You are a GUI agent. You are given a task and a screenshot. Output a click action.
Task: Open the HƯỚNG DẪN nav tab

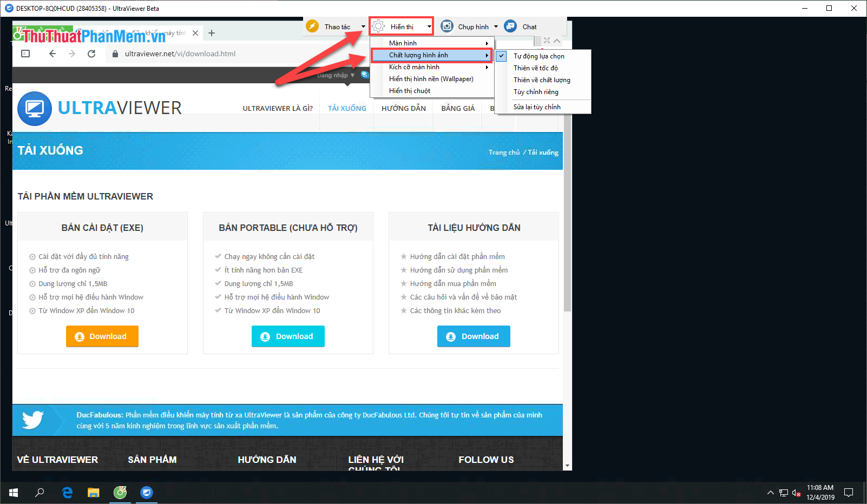(x=404, y=108)
